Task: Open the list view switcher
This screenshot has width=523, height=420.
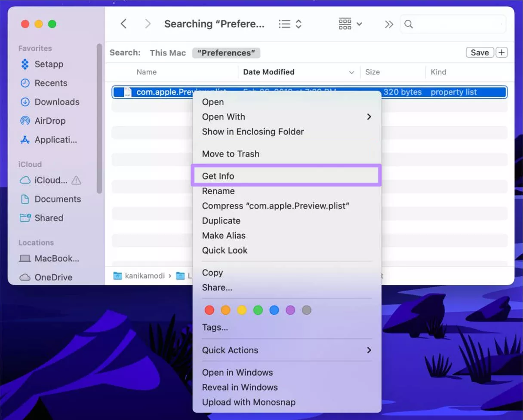Action: pyautogui.click(x=290, y=24)
